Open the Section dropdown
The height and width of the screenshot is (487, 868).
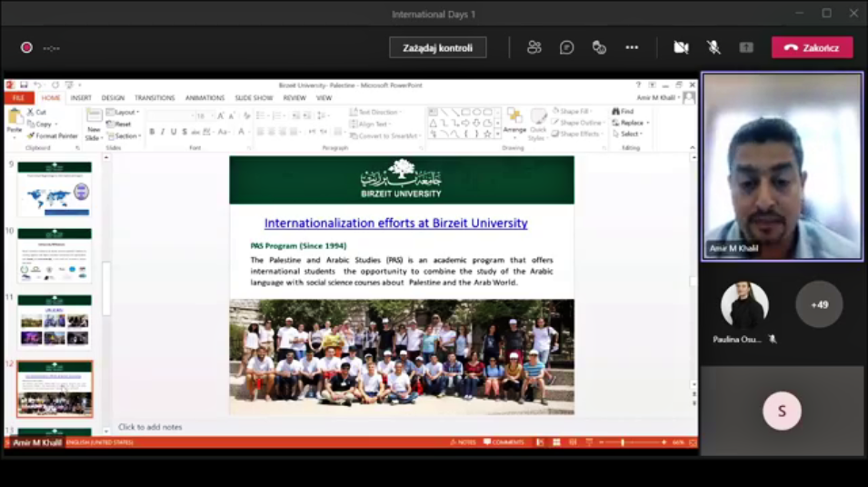click(124, 135)
